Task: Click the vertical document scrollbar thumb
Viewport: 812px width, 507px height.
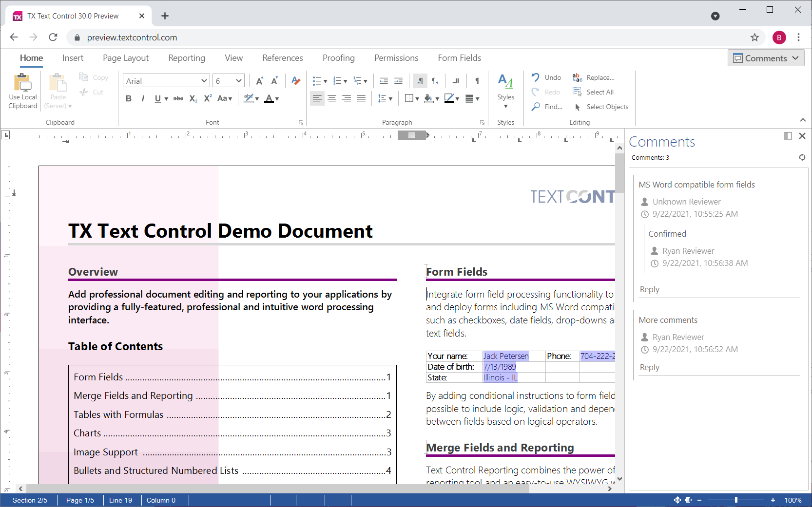Action: (619, 173)
